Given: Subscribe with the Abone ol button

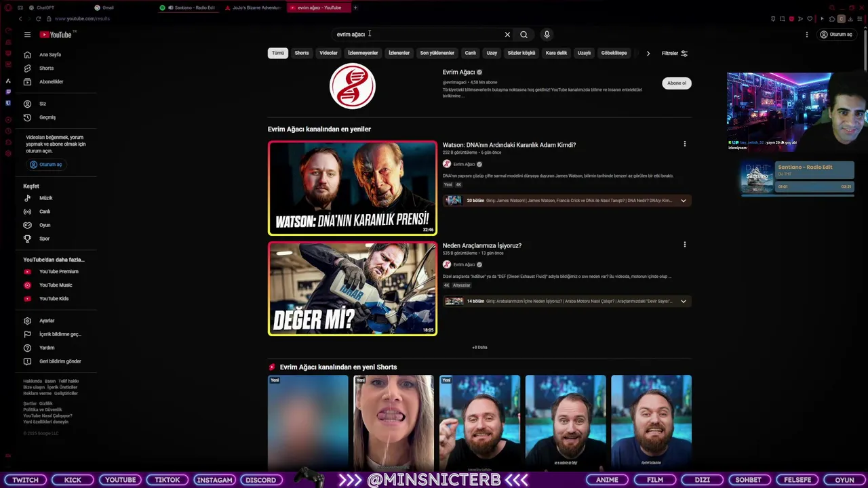Looking at the screenshot, I should [677, 83].
